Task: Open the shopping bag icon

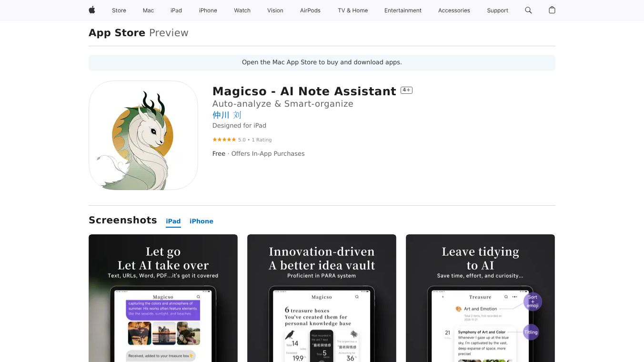Action: (552, 10)
